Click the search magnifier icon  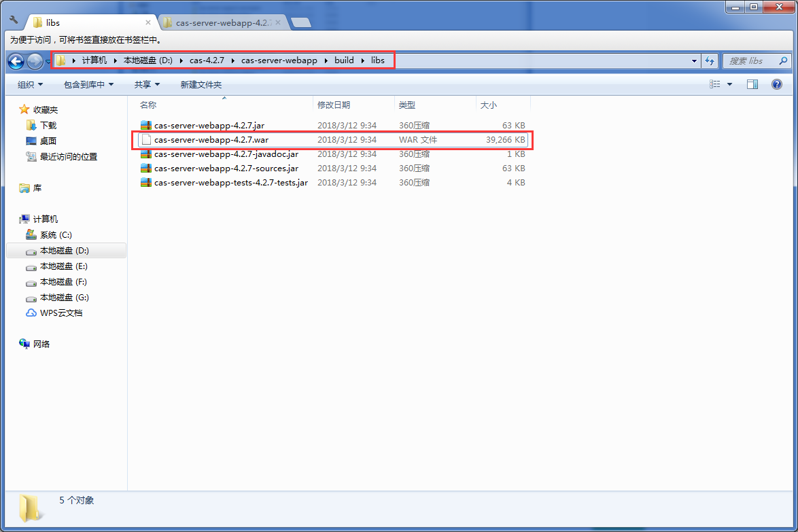pos(783,60)
